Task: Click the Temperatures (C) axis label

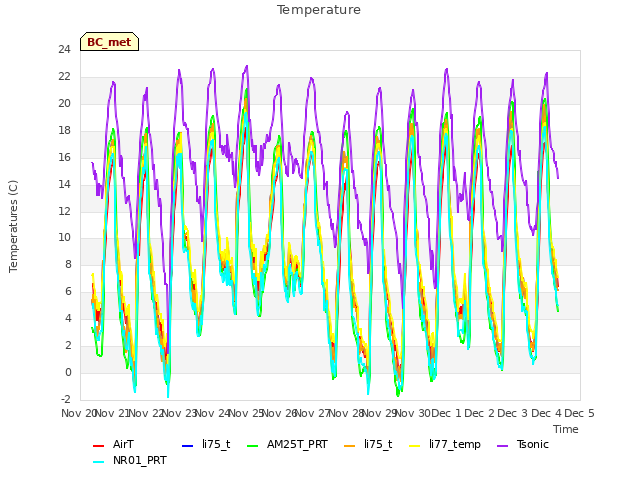Action: point(13,226)
